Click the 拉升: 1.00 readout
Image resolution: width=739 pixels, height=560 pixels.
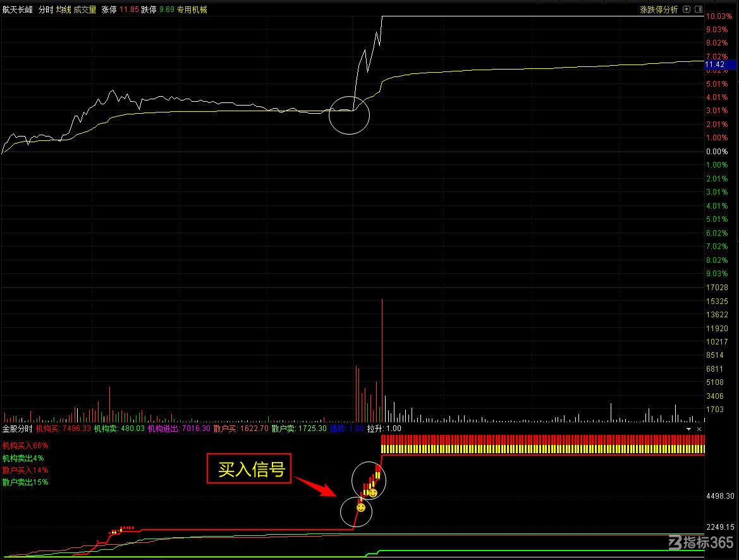pyautogui.click(x=384, y=429)
